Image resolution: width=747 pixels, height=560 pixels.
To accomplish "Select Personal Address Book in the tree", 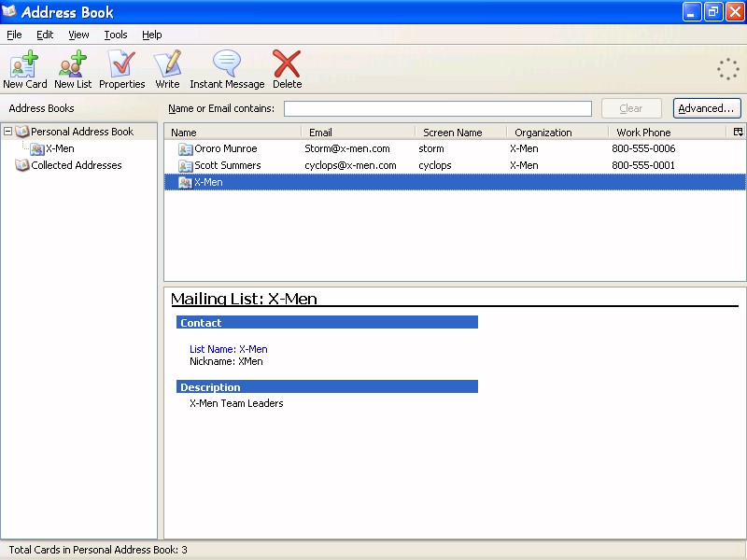I will tap(82, 132).
